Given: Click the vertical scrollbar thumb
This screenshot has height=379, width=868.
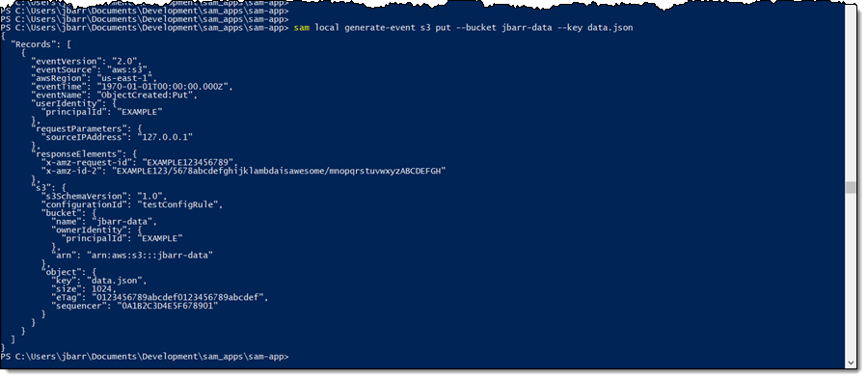Looking at the screenshot, I should (x=851, y=187).
